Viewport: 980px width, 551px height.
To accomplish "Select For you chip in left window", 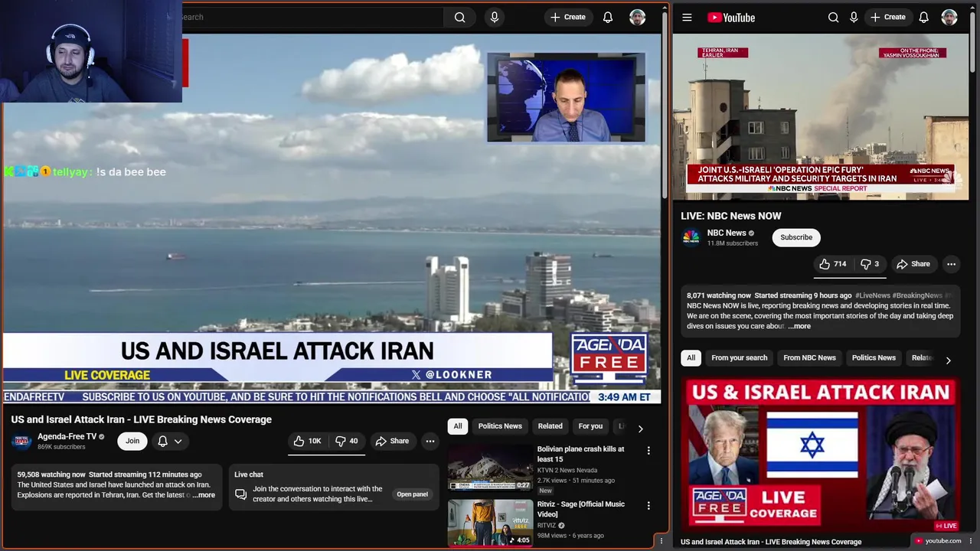I will pyautogui.click(x=590, y=426).
